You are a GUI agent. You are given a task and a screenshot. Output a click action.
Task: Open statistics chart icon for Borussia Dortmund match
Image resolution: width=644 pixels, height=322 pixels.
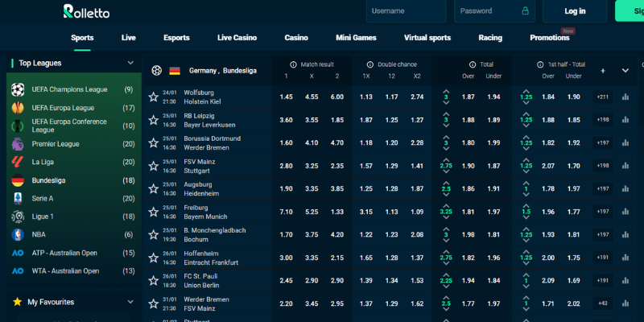pos(625,143)
